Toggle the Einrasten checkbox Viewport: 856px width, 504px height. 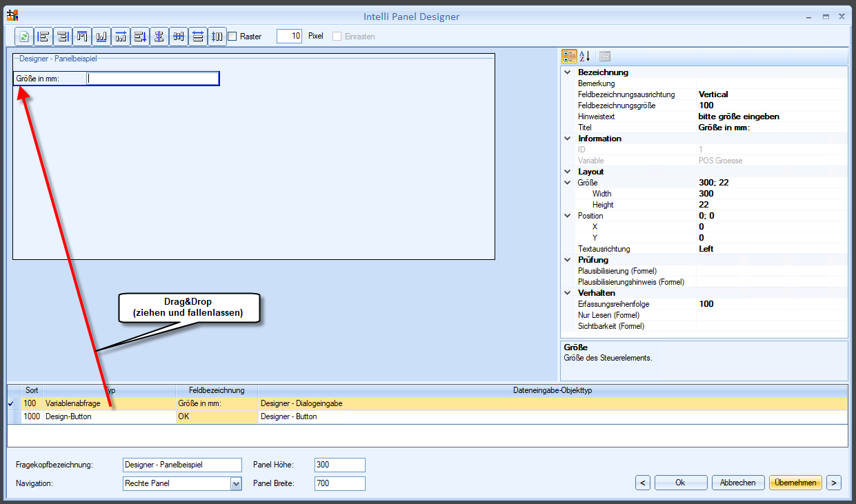point(337,37)
